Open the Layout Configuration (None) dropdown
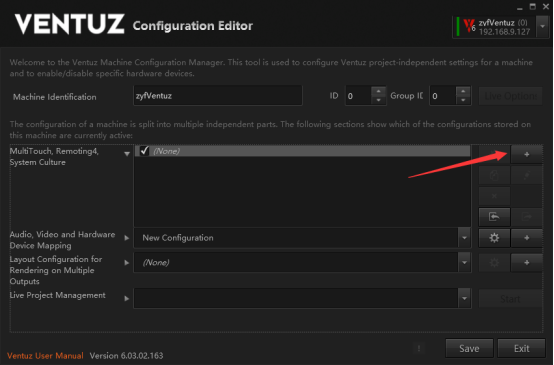The width and height of the screenshot is (554, 365). (465, 263)
